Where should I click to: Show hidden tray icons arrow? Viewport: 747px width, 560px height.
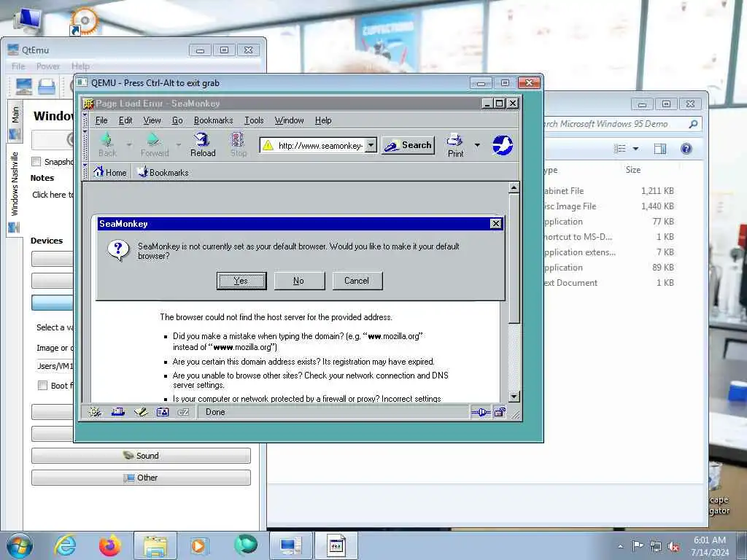tap(620, 546)
